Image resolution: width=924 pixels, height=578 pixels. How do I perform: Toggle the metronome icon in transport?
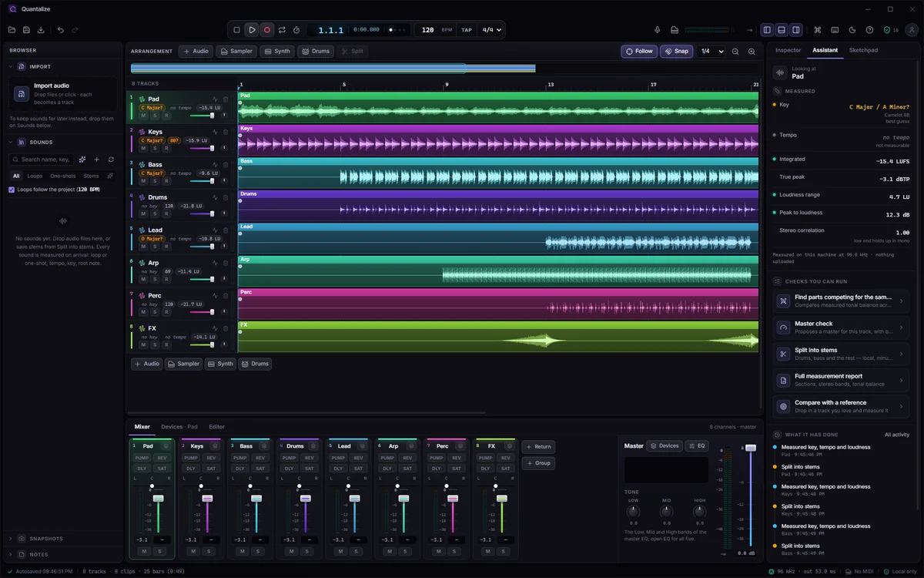(x=296, y=30)
